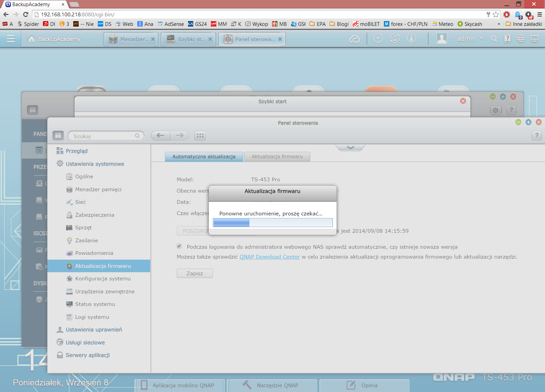Switch to Automatyczna aktualizacja tab

point(204,157)
